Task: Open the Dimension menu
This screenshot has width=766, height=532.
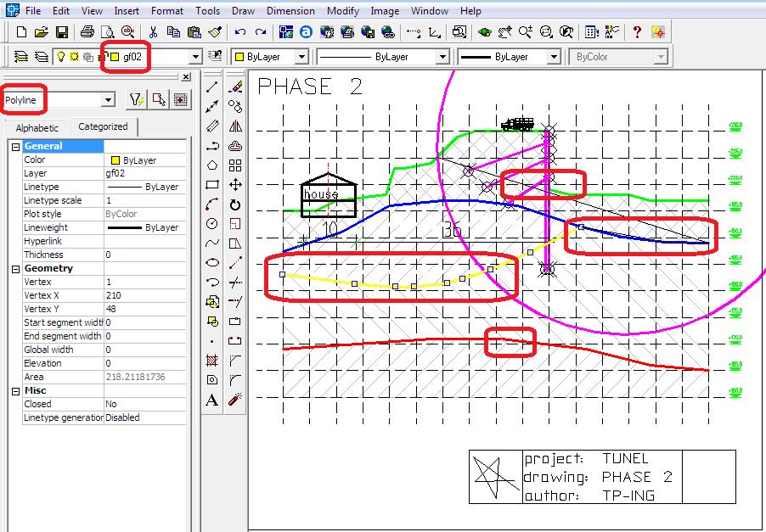Action: point(290,11)
